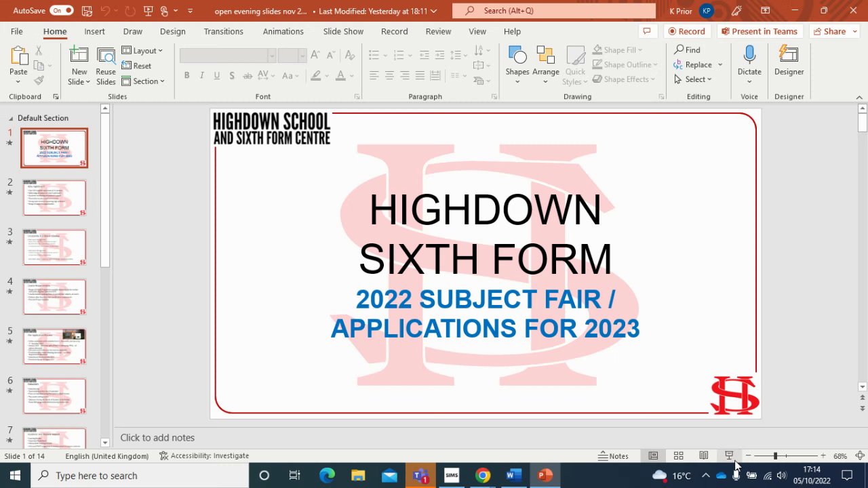Expand the Select dropdown
Image resolution: width=868 pixels, height=488 pixels.
[693, 79]
